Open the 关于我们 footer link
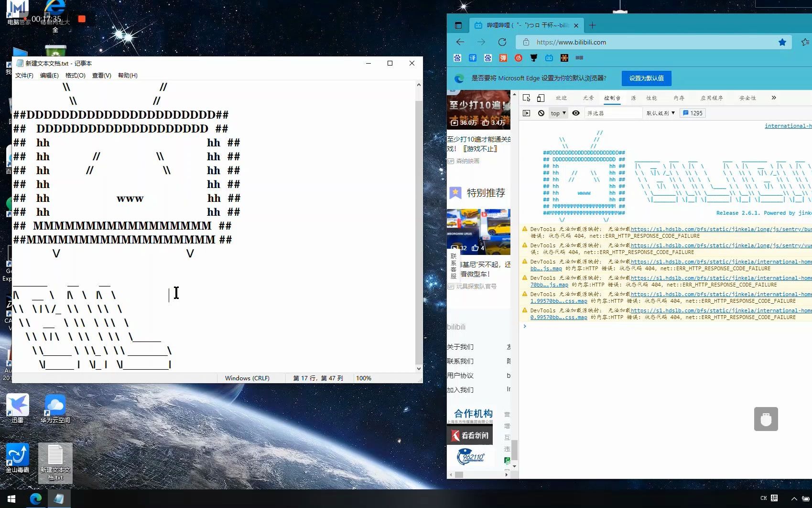Viewport: 812px width, 508px height. tap(460, 347)
